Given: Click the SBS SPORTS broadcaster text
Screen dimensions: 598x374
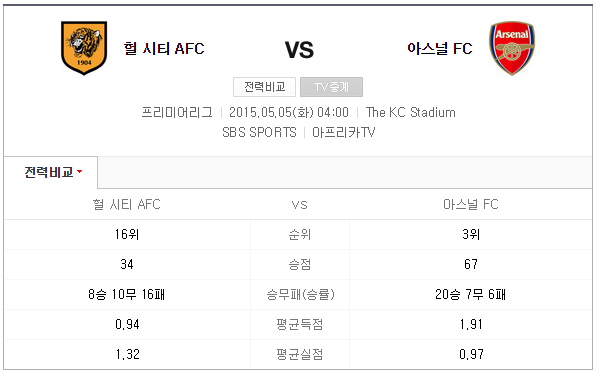Looking at the screenshot, I should tap(259, 132).
